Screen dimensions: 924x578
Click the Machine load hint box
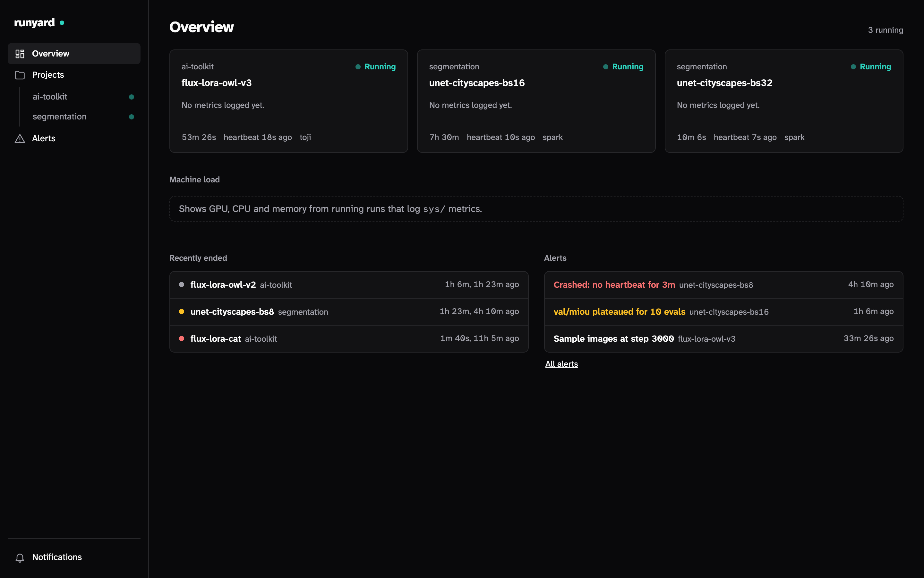(536, 209)
